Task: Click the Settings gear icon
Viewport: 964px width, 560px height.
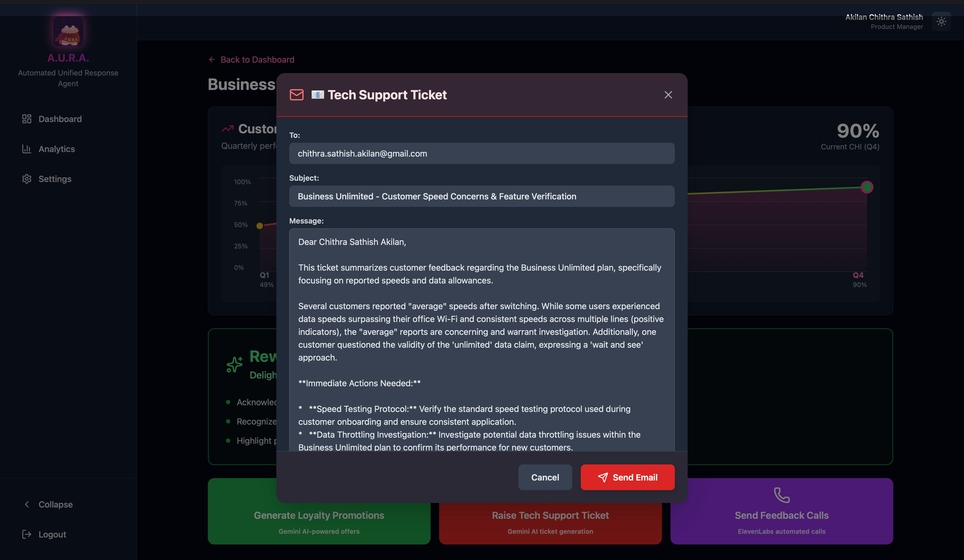Action: coord(27,179)
